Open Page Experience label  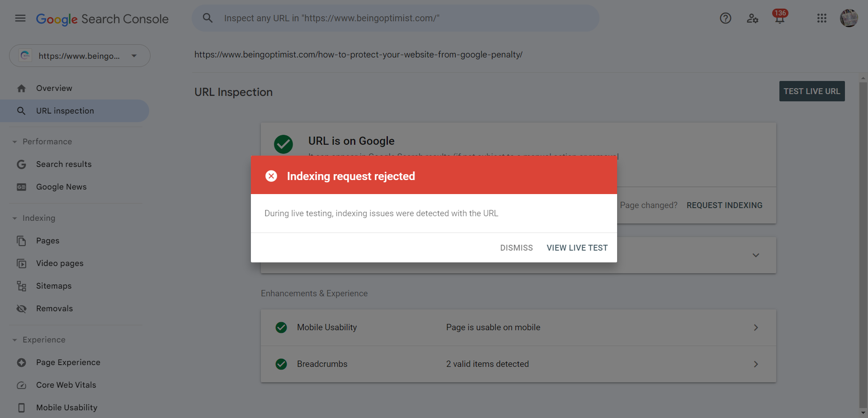pos(68,362)
